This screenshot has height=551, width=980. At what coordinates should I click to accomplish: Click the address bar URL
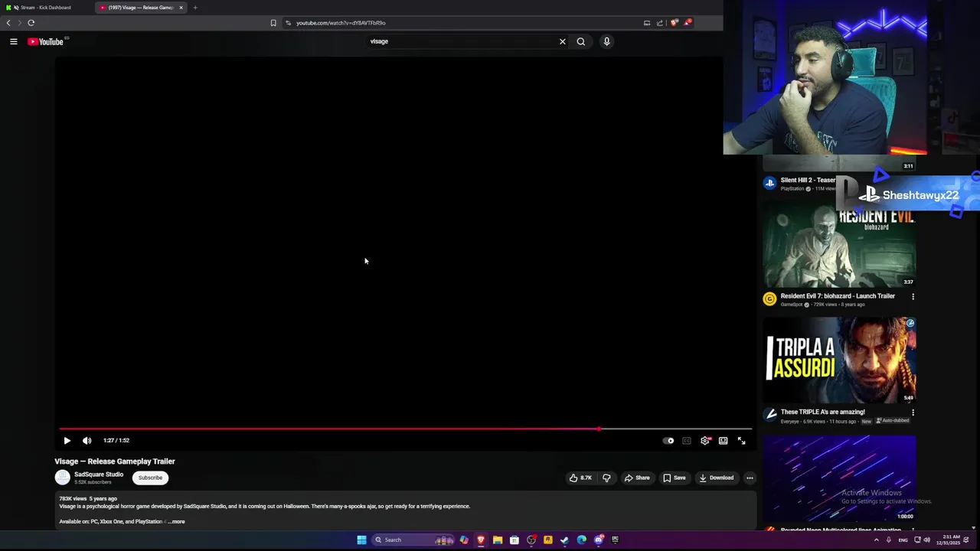tap(341, 23)
